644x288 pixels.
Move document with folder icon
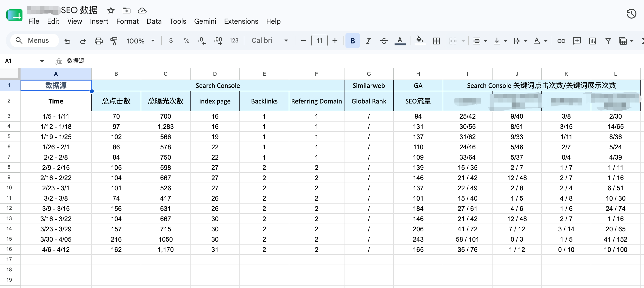[127, 10]
